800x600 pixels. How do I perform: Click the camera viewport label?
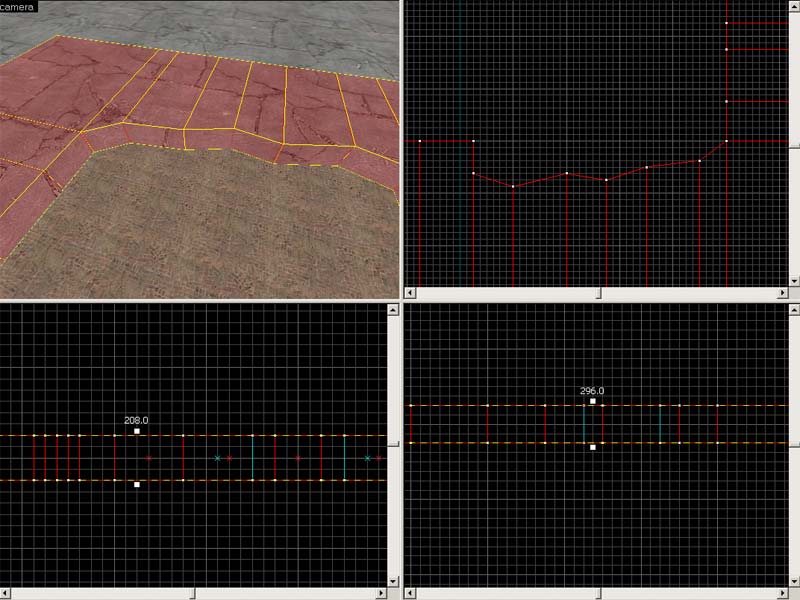point(19,6)
